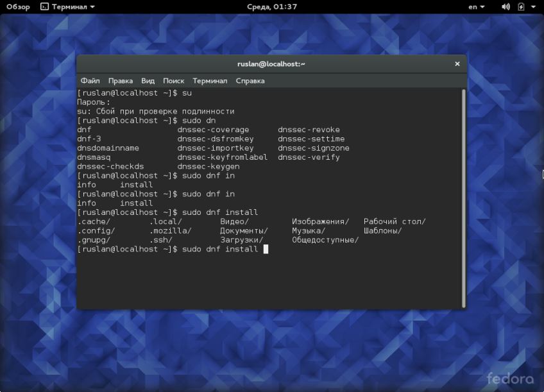Click the volume speaker icon
544x392 pixels.
click(506, 6)
